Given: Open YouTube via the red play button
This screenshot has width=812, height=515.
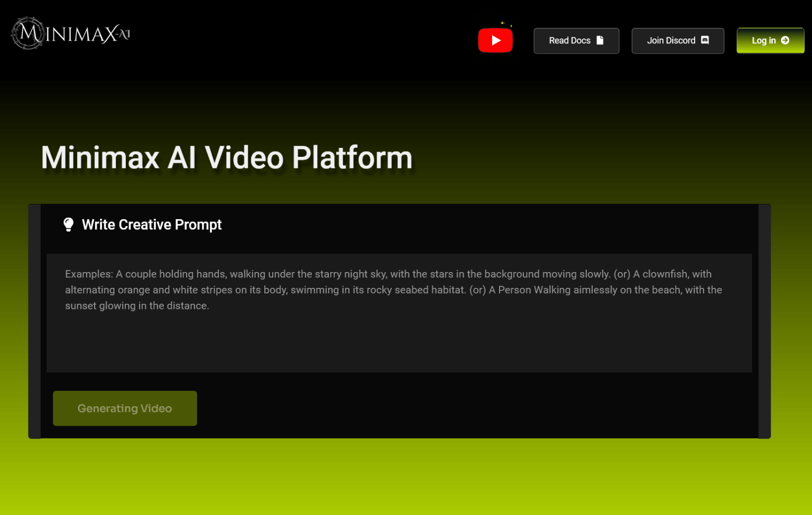Looking at the screenshot, I should point(495,40).
